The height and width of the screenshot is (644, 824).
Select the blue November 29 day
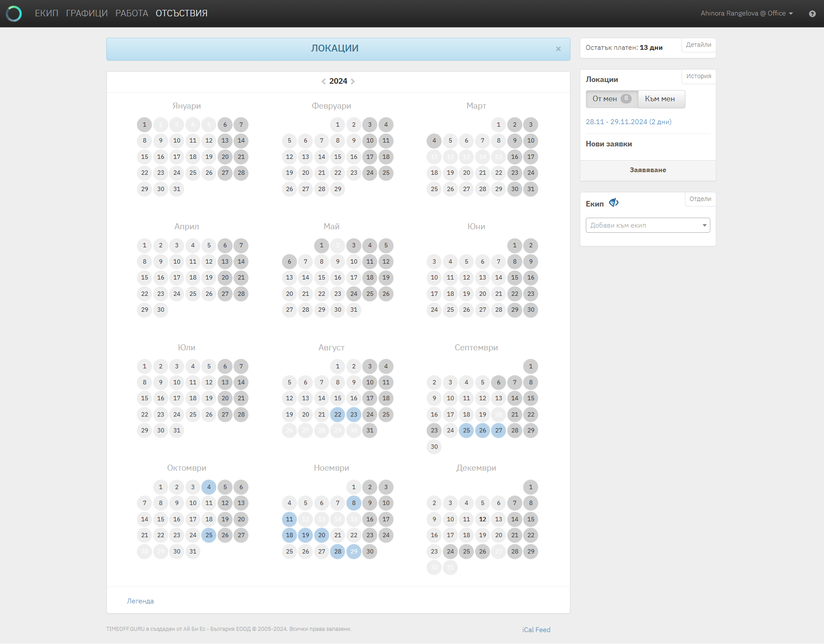pyautogui.click(x=354, y=551)
